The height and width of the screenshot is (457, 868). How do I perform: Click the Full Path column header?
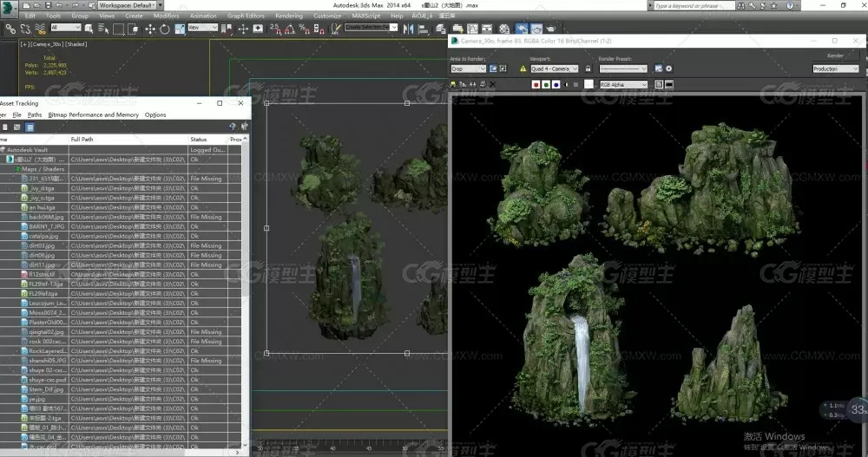click(x=128, y=140)
